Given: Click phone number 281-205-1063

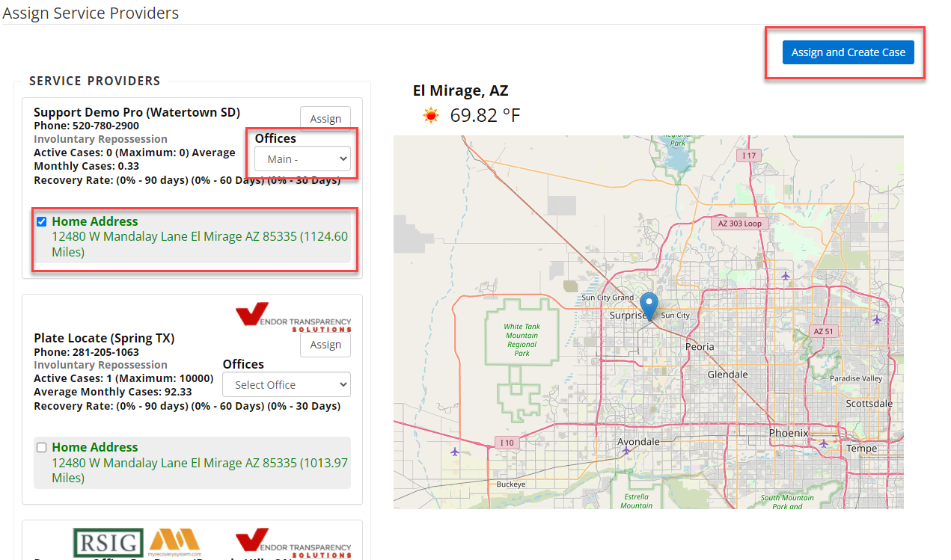Looking at the screenshot, I should (x=106, y=351).
